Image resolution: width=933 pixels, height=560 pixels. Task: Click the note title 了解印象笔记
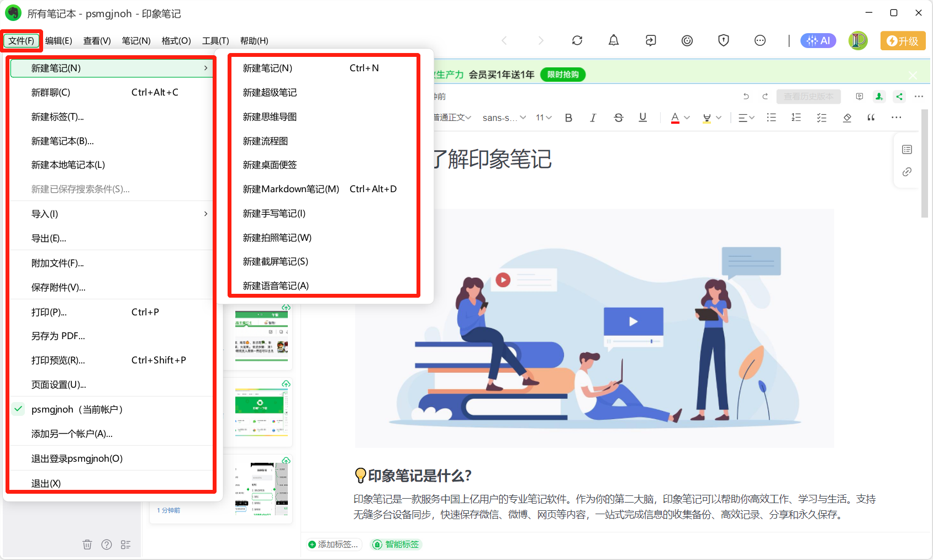(x=493, y=159)
